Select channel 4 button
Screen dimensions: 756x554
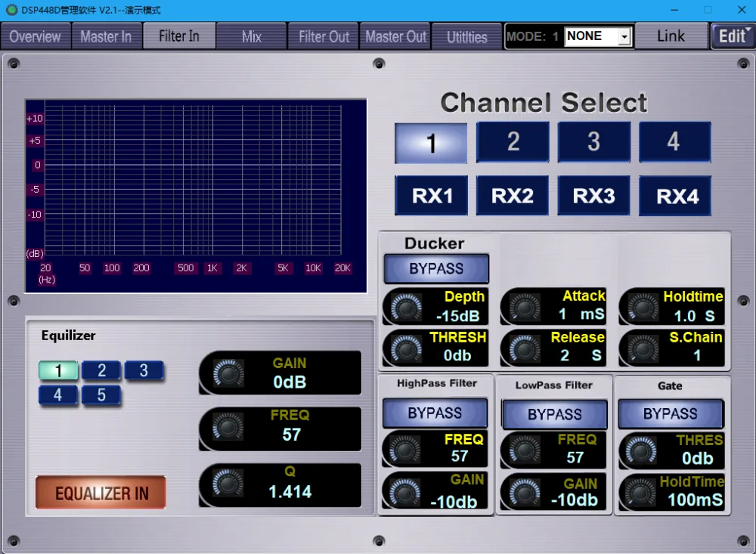(675, 142)
